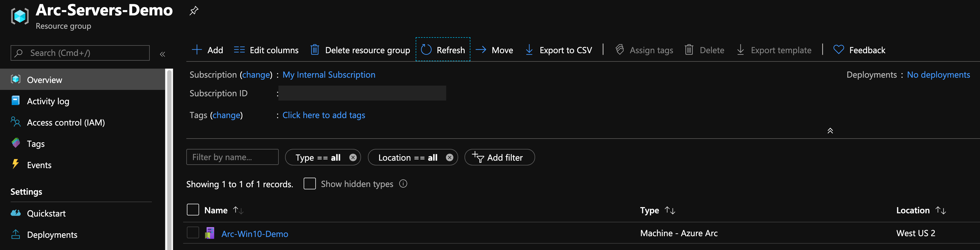Image resolution: width=980 pixels, height=250 pixels.
Task: Click the Add toolbar command
Action: point(207,50)
